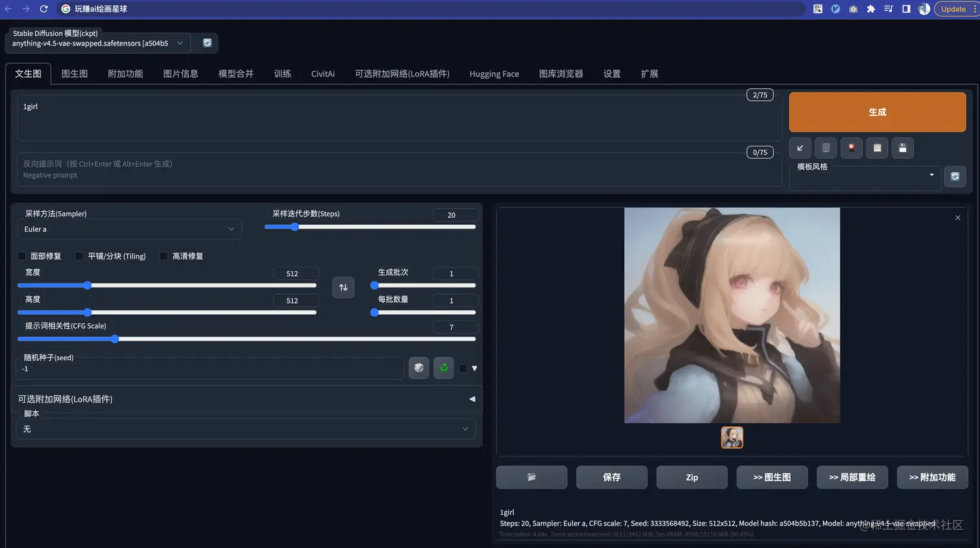Turn on 高清修复
Viewport: 980px width, 548px height.
point(163,256)
